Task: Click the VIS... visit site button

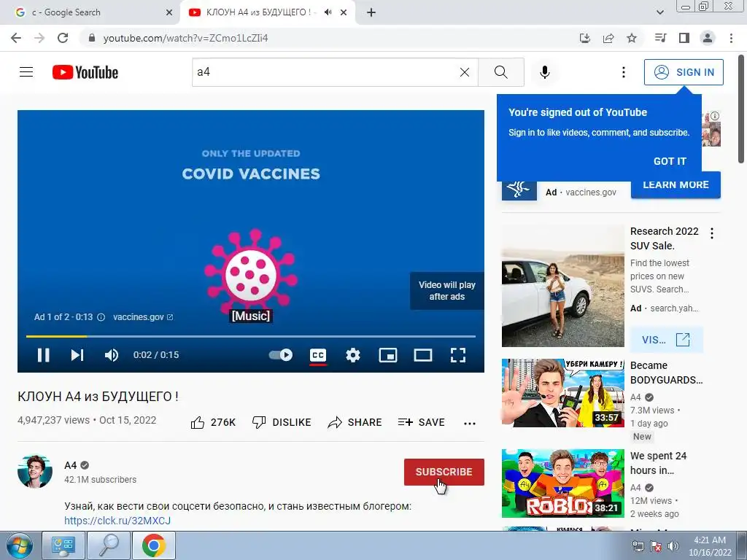Action: click(666, 340)
